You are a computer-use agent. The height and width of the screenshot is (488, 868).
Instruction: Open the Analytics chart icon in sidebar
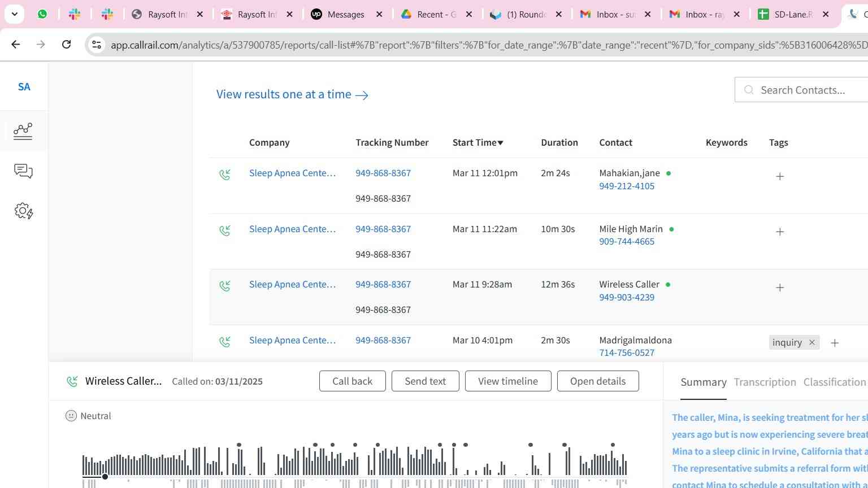[23, 131]
